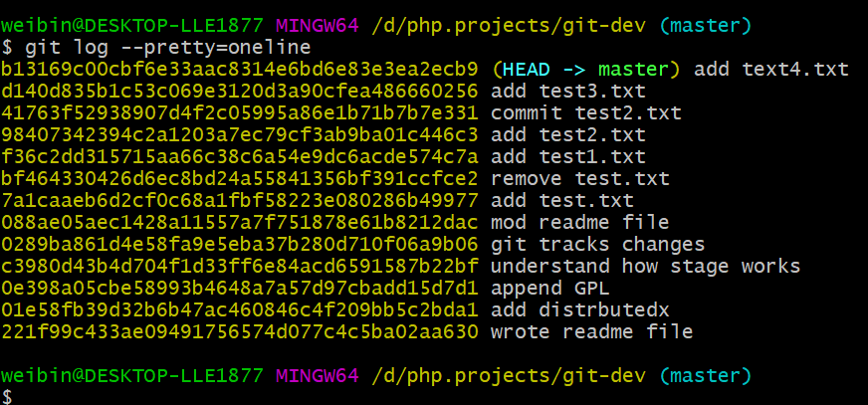Click the top '/d/php.projects/git-dev' path text
The width and height of the screenshot is (868, 405).
509,26
